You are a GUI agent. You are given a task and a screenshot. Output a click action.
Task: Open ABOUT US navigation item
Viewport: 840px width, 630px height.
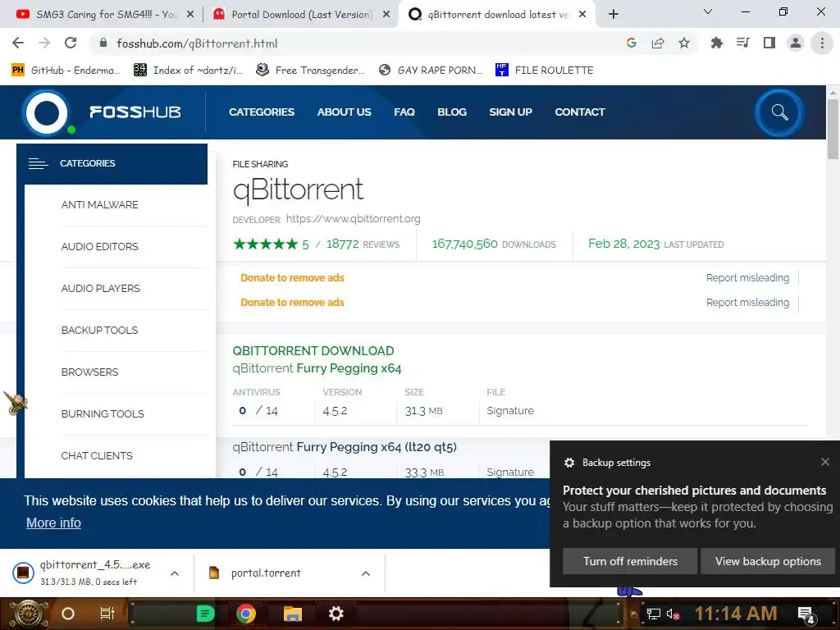[344, 112]
